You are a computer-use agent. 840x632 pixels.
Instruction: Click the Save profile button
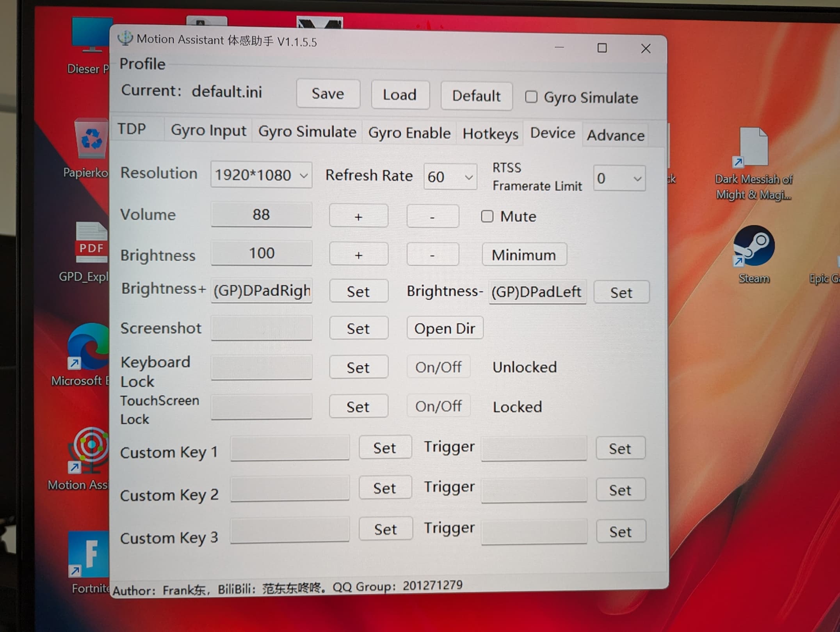(x=328, y=94)
